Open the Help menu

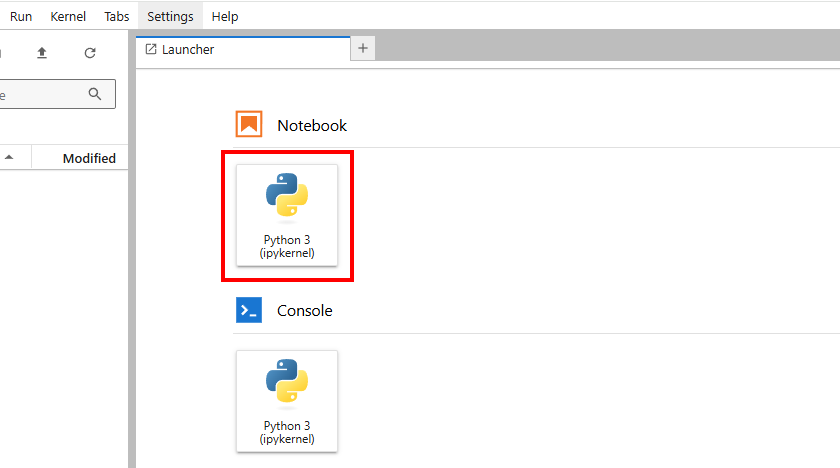point(224,17)
